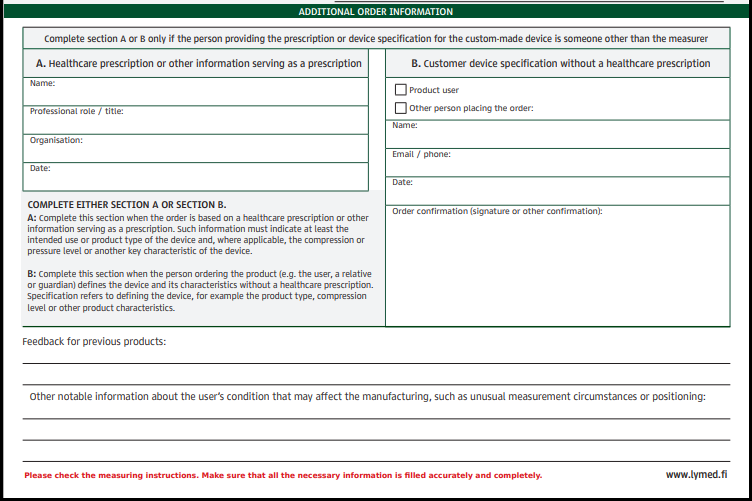Click the Name field in section B

coord(557,136)
